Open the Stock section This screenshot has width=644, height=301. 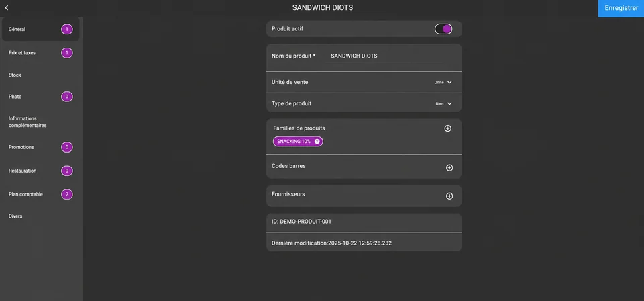[41, 75]
